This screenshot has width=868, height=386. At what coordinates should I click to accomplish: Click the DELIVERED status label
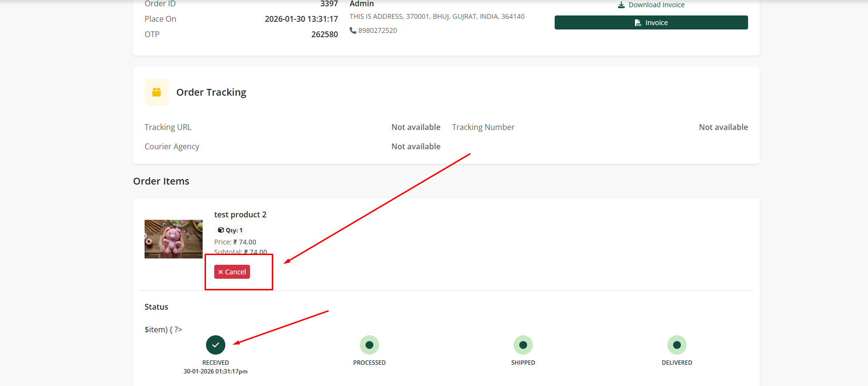(x=677, y=363)
